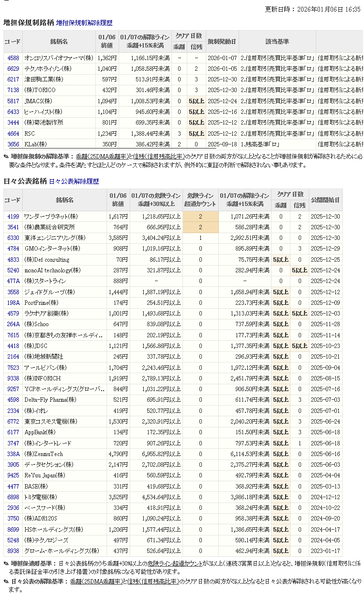Viewport: 364px width, 599px height.
Task: Open code 477A スタートライン link
Action: 13,281
